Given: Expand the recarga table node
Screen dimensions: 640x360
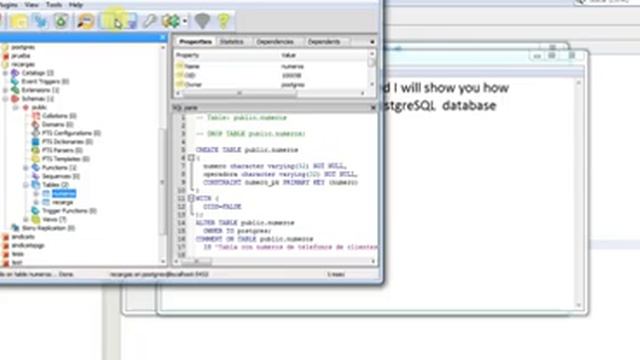Looking at the screenshot, I should pos(36,202).
